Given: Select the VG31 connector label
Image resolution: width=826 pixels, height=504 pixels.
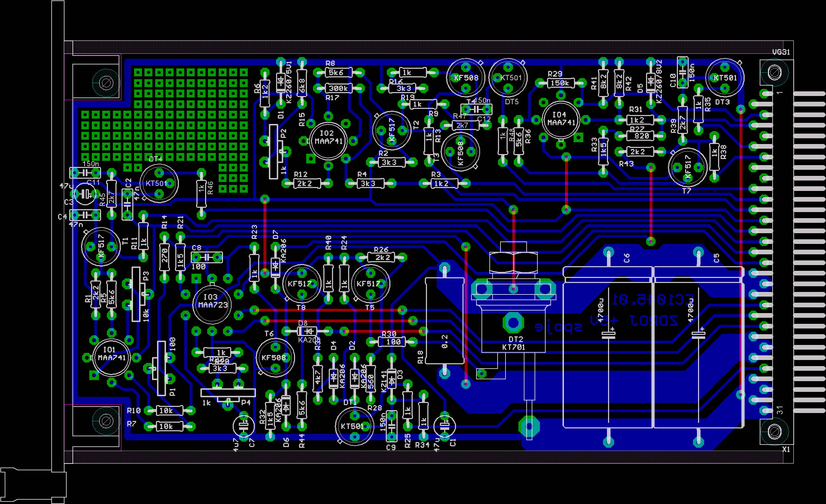Looking at the screenshot, I should pyautogui.click(x=781, y=52).
